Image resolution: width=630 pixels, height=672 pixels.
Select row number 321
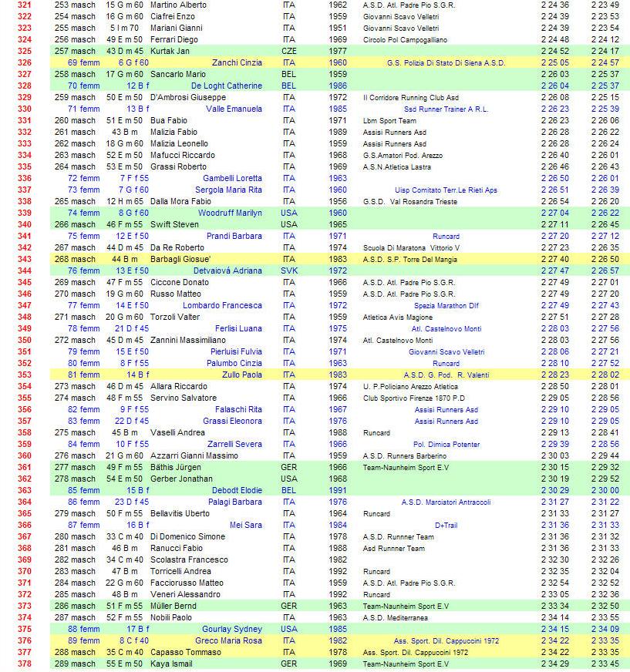click(25, 5)
